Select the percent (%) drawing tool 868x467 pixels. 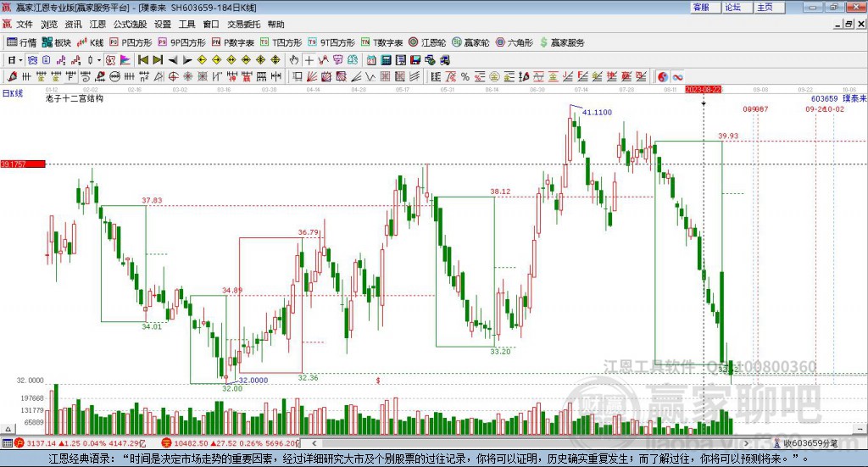point(465,77)
